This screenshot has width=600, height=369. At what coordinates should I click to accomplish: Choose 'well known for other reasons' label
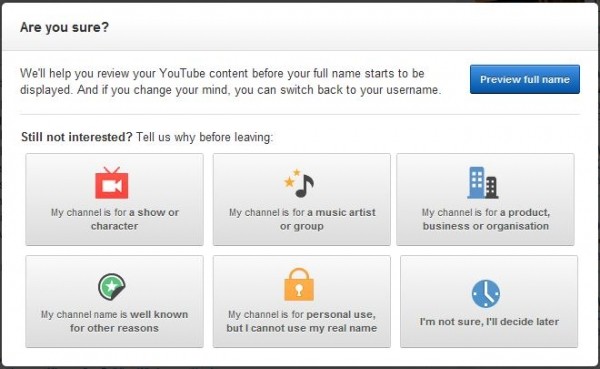click(129, 321)
